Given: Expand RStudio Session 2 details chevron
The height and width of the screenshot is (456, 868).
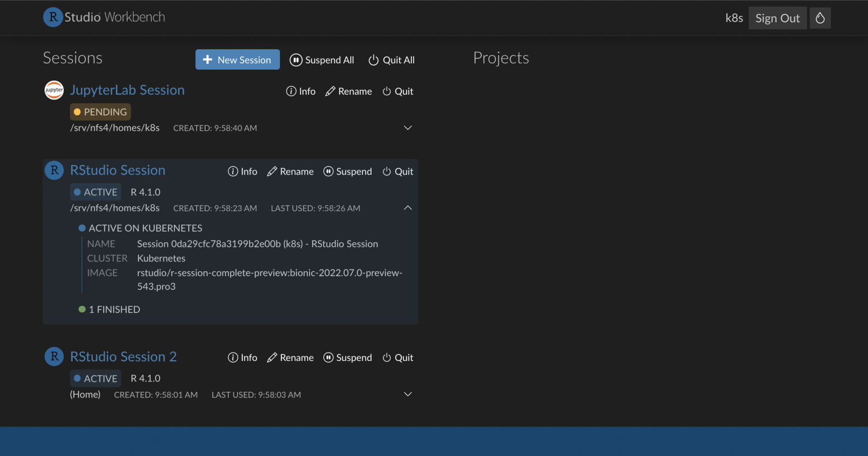Looking at the screenshot, I should click(408, 394).
